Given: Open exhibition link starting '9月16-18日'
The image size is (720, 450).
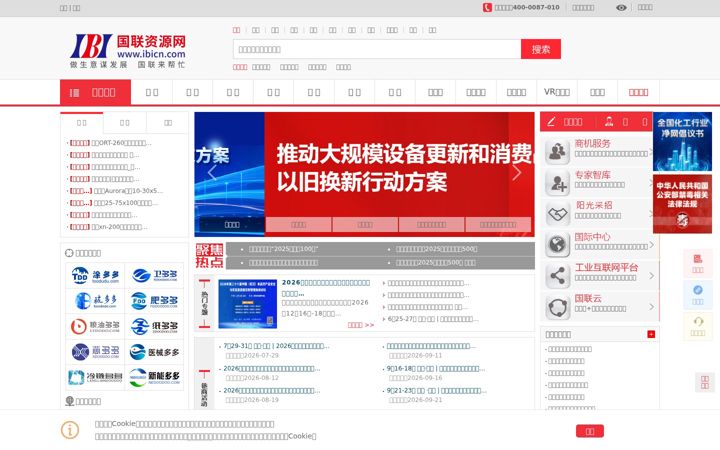Looking at the screenshot, I should tap(435, 368).
